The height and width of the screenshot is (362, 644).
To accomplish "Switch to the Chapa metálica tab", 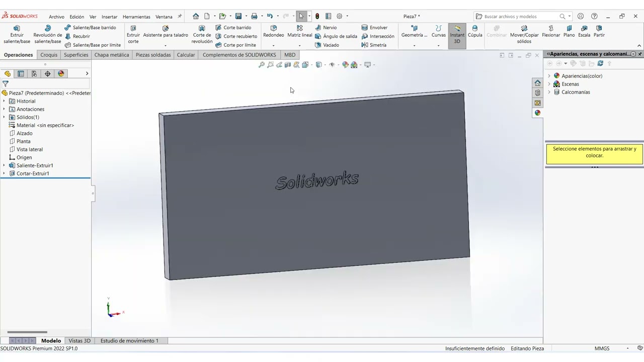I will click(x=112, y=55).
